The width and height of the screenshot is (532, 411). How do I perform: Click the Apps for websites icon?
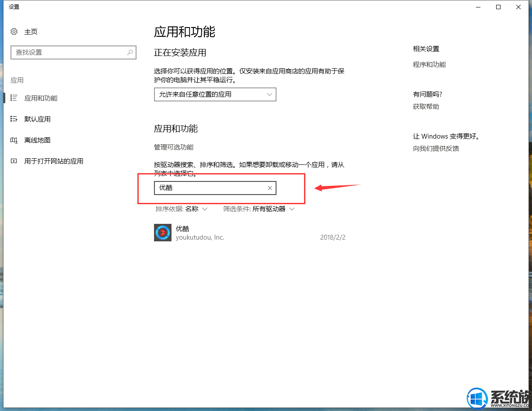click(14, 161)
